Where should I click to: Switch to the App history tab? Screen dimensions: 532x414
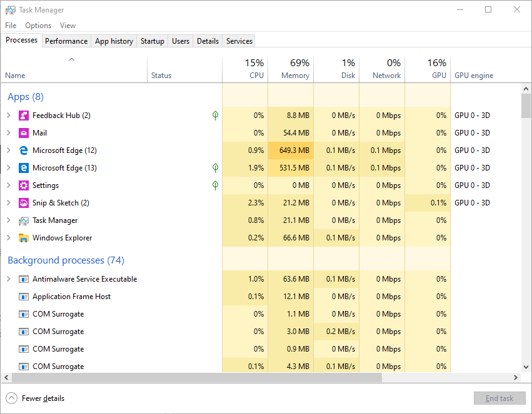click(114, 41)
